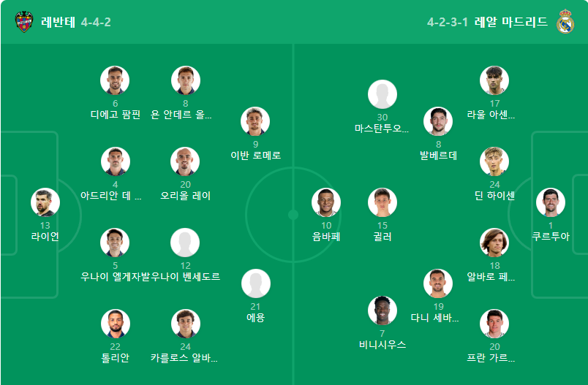
Task: Select 프란 가르시아 number 20 player photo
Action: 494,324
